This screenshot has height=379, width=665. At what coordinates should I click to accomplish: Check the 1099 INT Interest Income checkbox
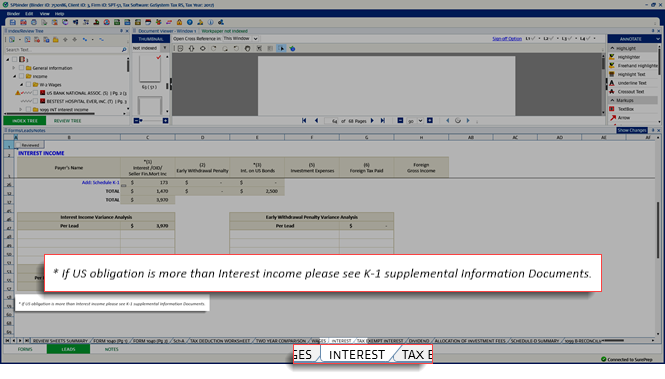(28, 109)
